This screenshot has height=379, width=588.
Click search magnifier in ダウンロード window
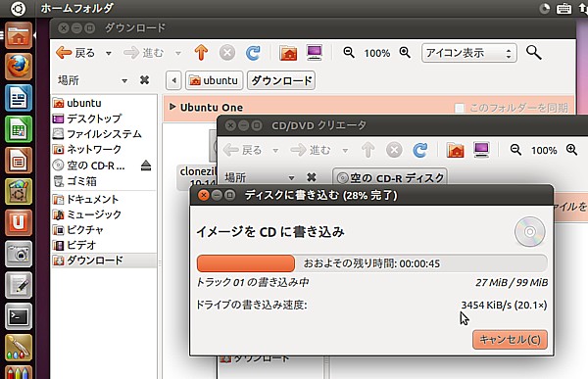point(534,53)
